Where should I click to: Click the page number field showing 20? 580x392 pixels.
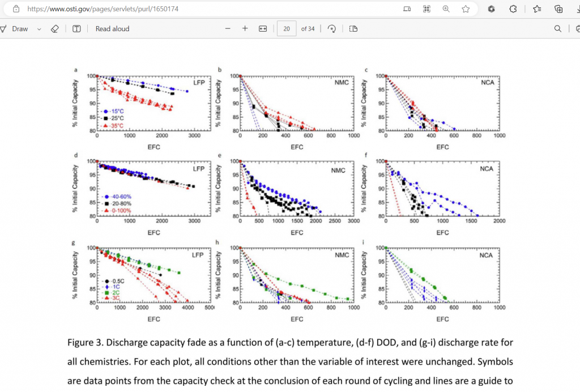[x=287, y=29]
